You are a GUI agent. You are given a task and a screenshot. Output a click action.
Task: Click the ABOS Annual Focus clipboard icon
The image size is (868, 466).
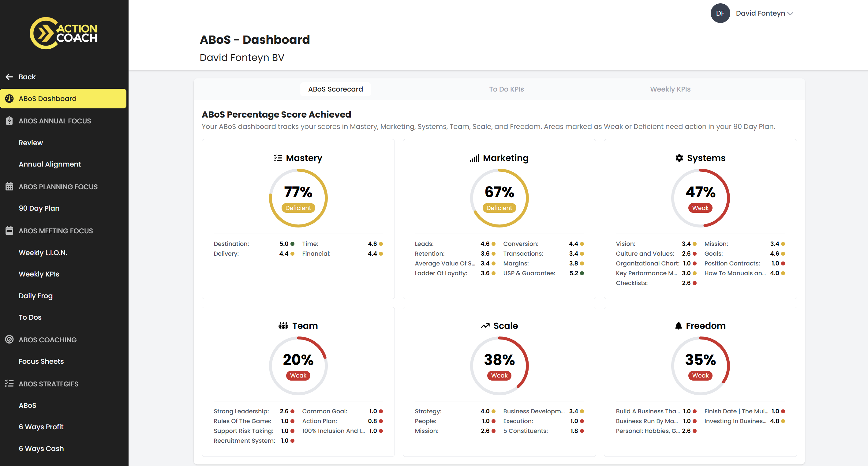[x=9, y=121]
